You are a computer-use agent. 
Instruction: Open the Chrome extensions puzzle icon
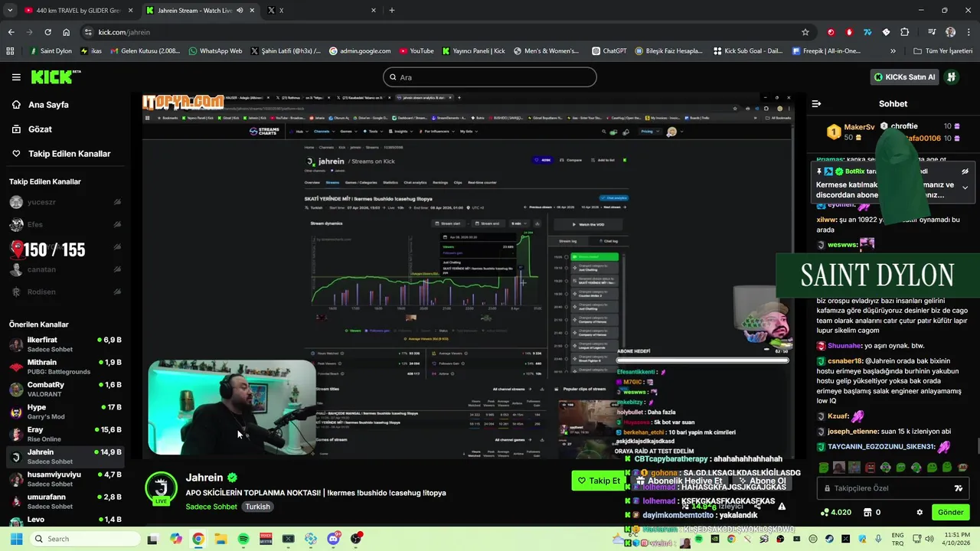tap(904, 32)
